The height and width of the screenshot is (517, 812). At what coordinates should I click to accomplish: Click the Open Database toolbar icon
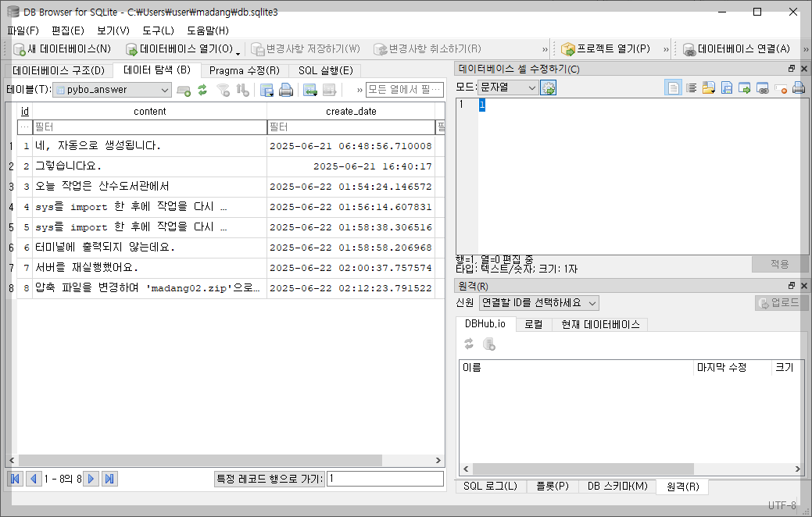point(131,49)
